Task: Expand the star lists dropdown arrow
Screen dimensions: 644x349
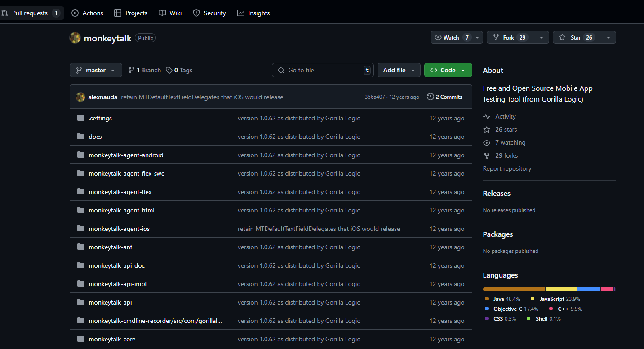Action: (x=608, y=38)
